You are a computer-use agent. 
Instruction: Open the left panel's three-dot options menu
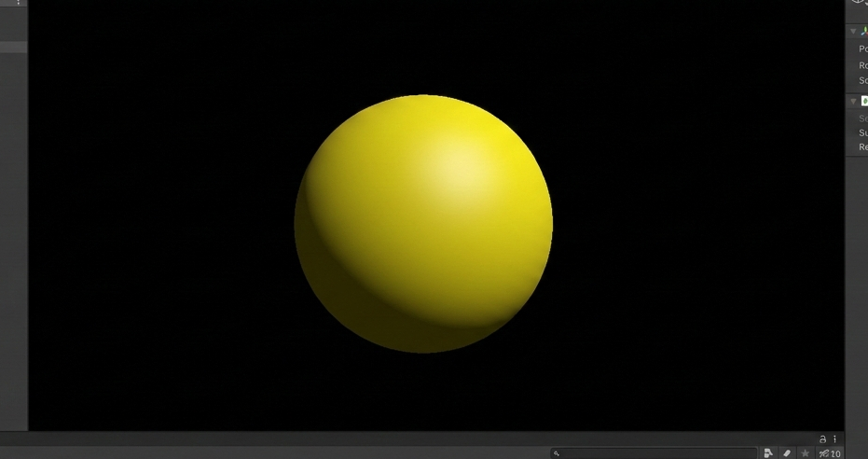tap(18, 3)
